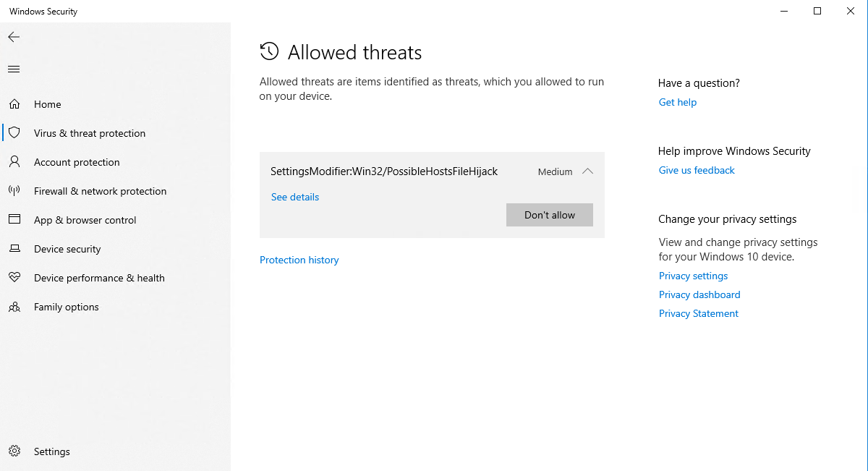Open the Protection history link
Image resolution: width=868 pixels, height=471 pixels.
tap(299, 260)
